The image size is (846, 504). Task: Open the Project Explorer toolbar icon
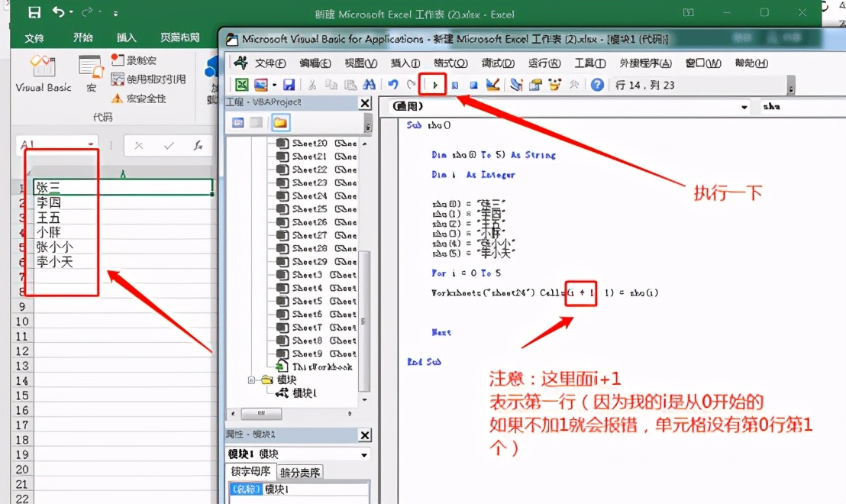516,85
